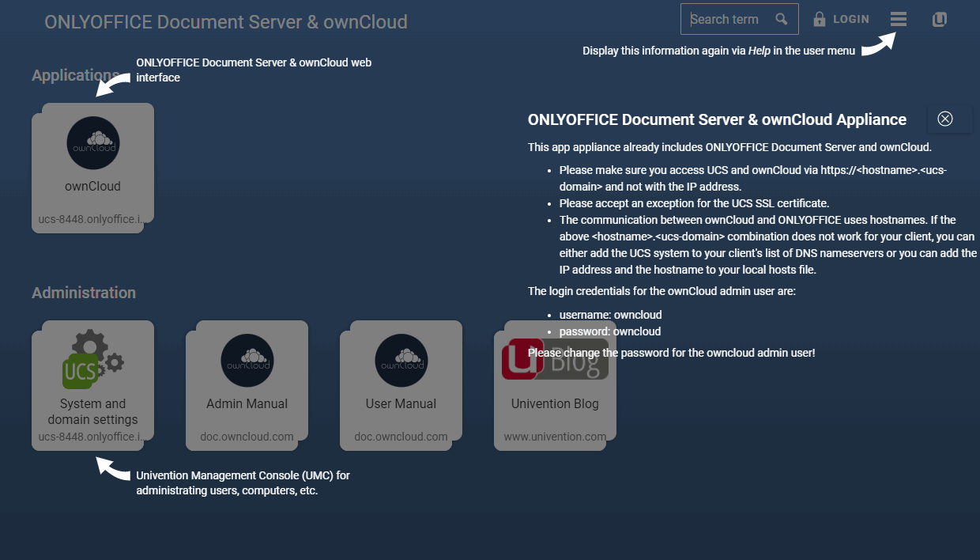Select the "Admin Manual" tile label

tap(247, 403)
